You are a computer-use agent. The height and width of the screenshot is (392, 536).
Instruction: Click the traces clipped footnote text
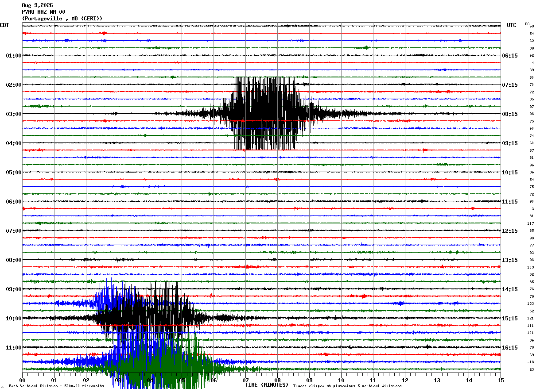[347, 386]
